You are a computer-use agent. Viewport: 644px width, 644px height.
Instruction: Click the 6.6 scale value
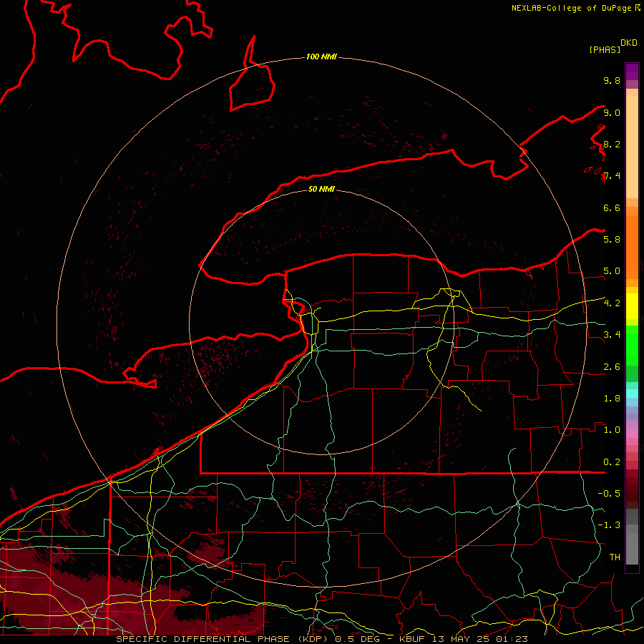pos(612,208)
